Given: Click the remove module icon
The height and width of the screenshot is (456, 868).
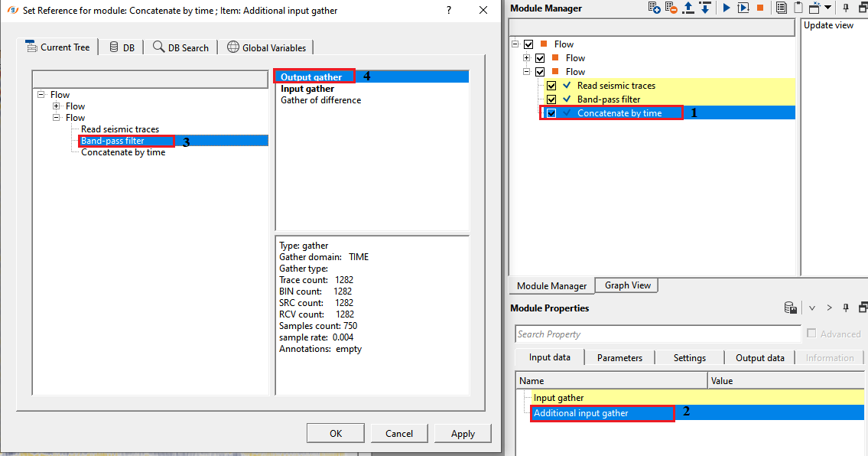Looking at the screenshot, I should [671, 8].
